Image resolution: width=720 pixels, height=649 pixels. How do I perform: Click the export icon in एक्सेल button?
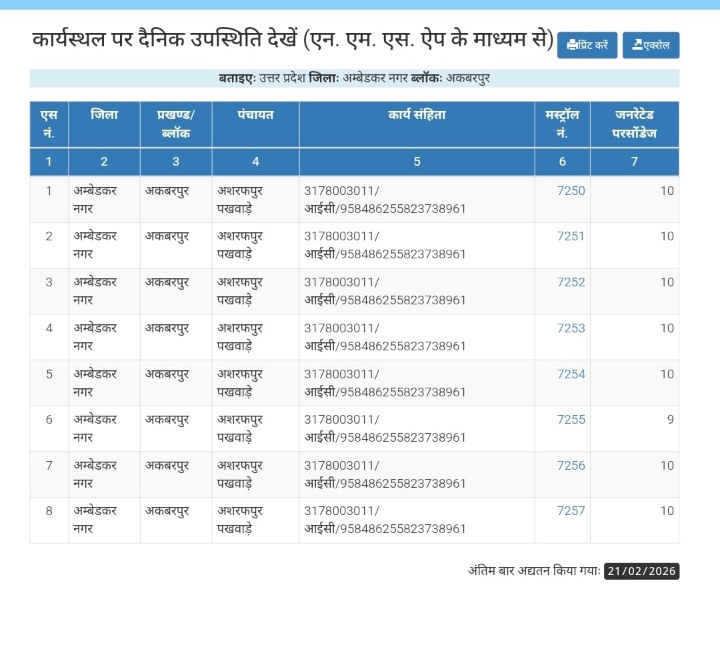637,45
